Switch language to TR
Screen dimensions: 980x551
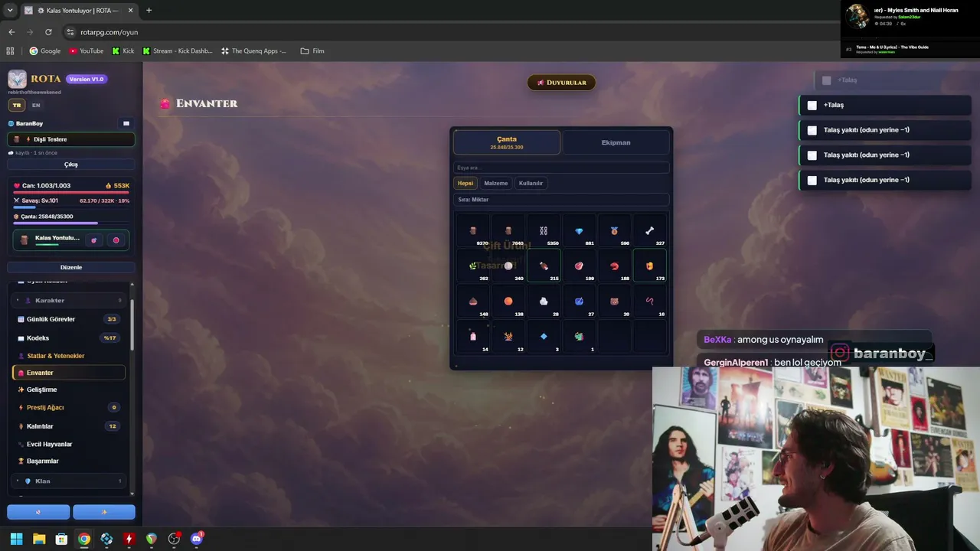(17, 105)
